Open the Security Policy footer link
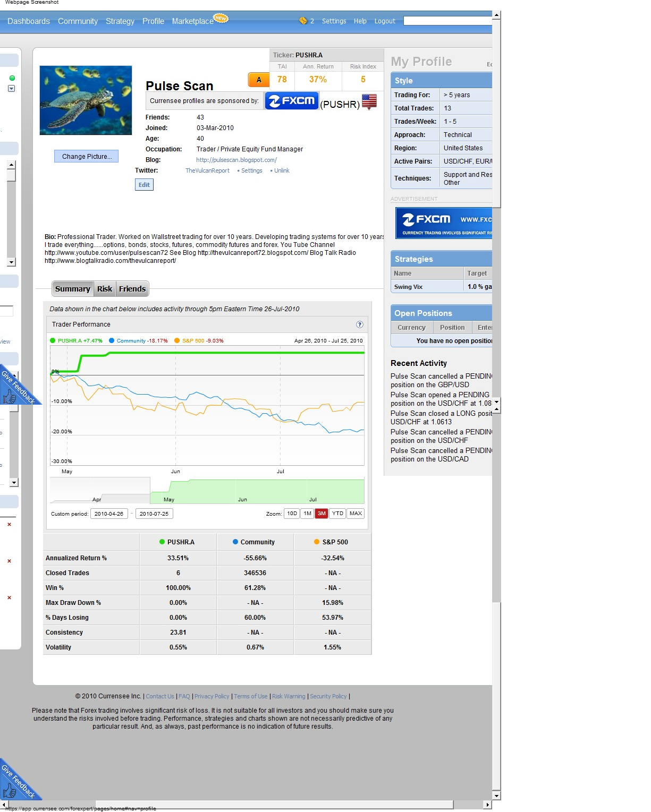651x812 pixels. [x=328, y=696]
